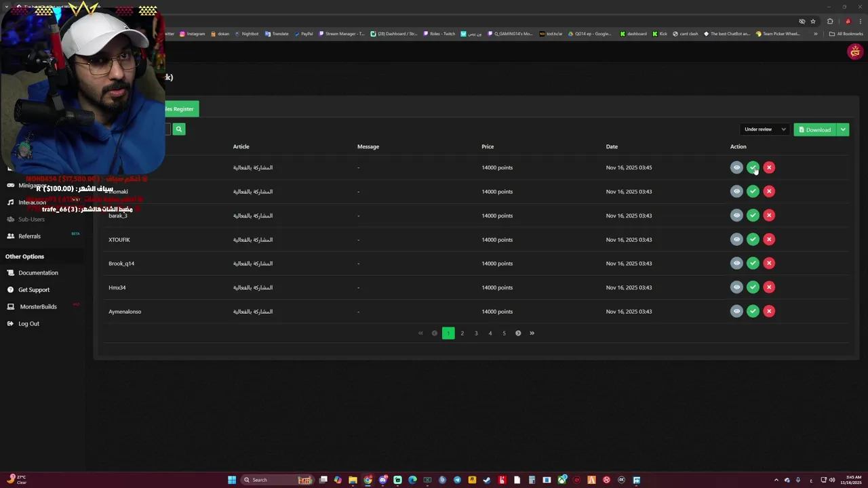Open Sub-Users in the sidebar
This screenshot has height=488, width=868.
click(31, 219)
